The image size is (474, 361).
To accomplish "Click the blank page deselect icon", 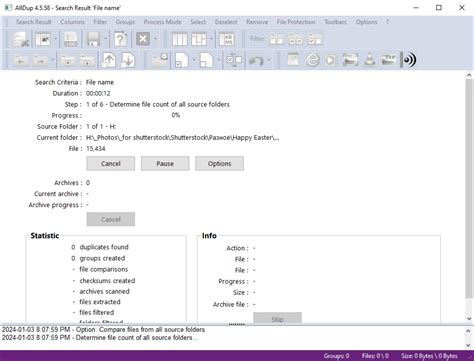I will [206, 60].
